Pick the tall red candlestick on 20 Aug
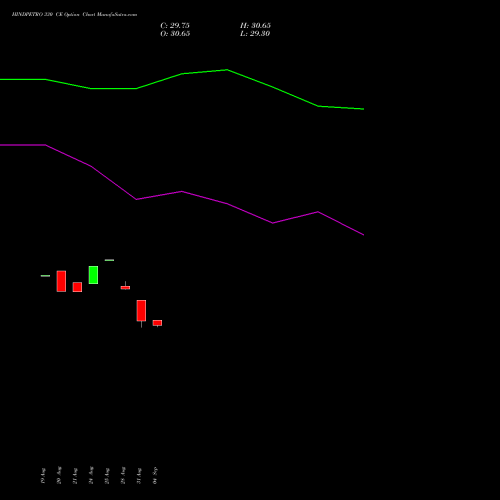 (x=61, y=281)
